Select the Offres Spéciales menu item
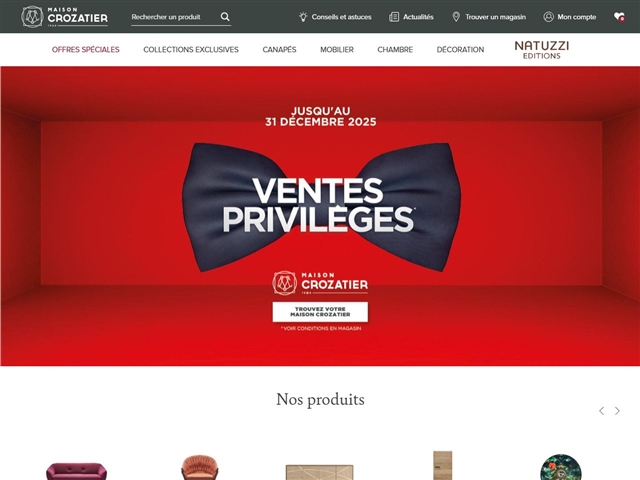 click(x=86, y=49)
